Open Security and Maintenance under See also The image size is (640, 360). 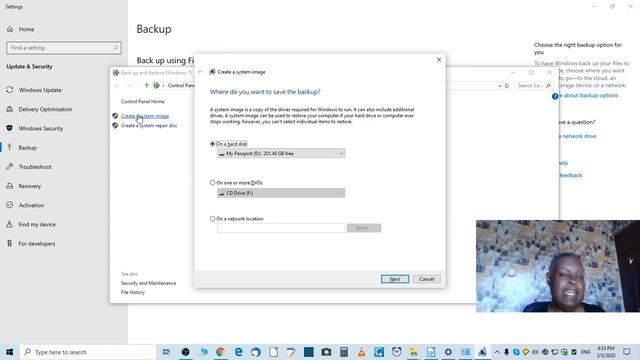(x=148, y=283)
